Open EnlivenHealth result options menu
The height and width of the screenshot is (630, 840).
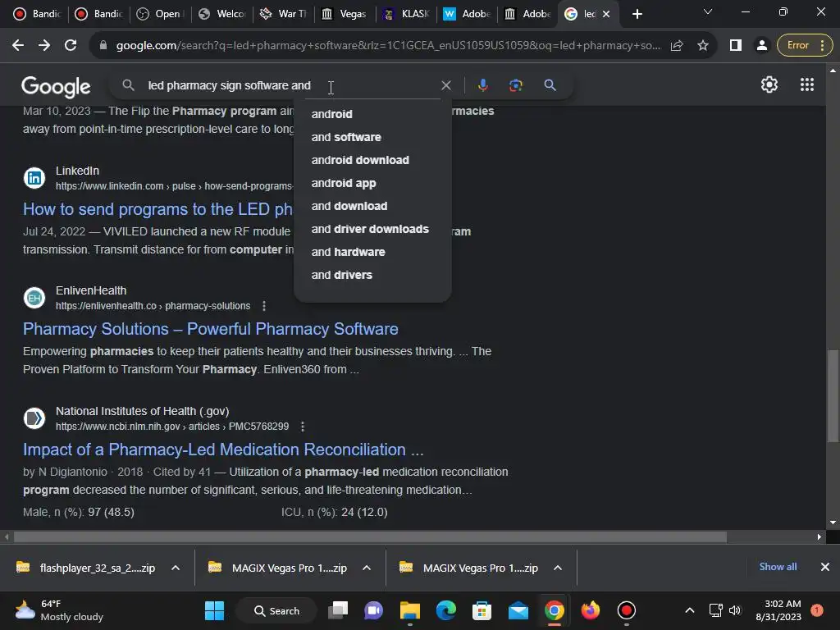263,306
